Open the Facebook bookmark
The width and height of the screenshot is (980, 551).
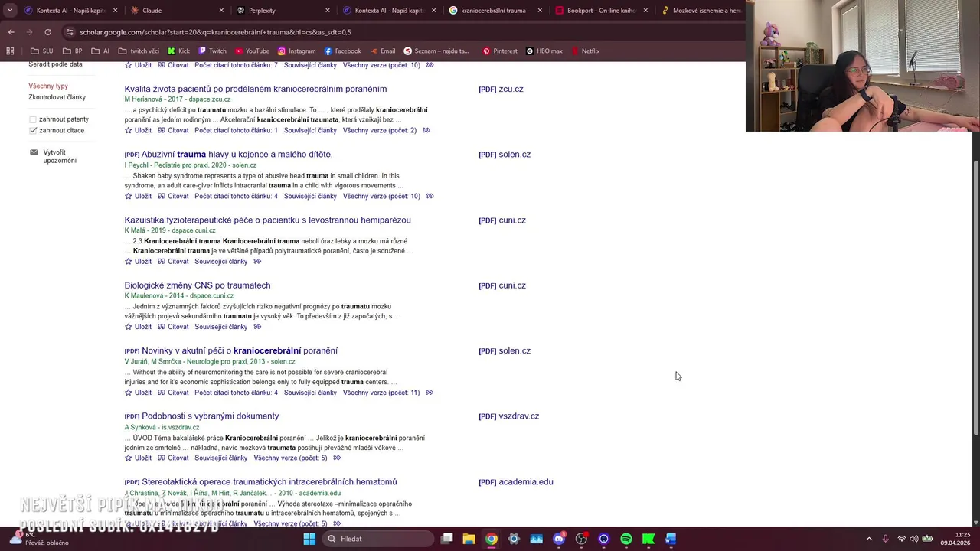[342, 51]
